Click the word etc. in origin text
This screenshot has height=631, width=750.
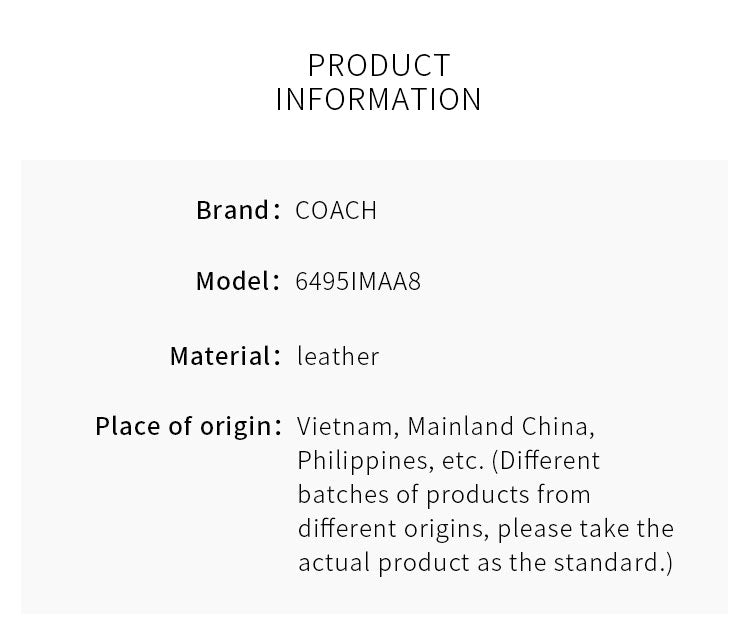point(463,461)
